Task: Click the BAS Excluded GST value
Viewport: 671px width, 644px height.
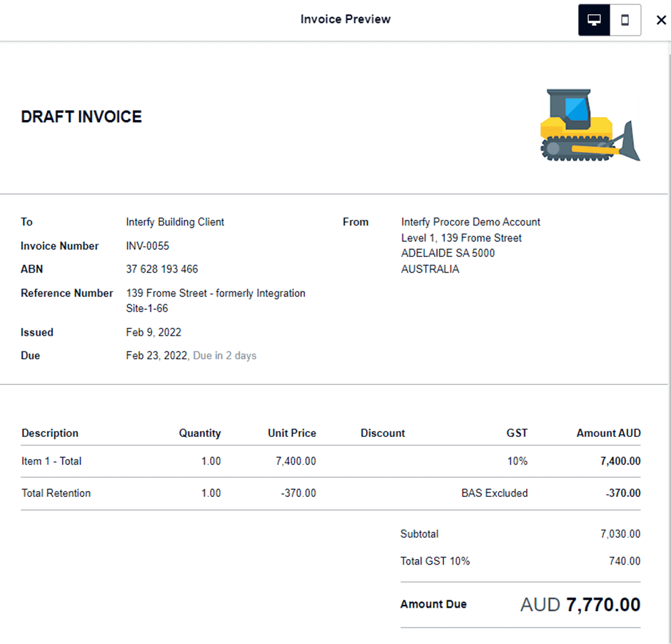Action: click(494, 493)
